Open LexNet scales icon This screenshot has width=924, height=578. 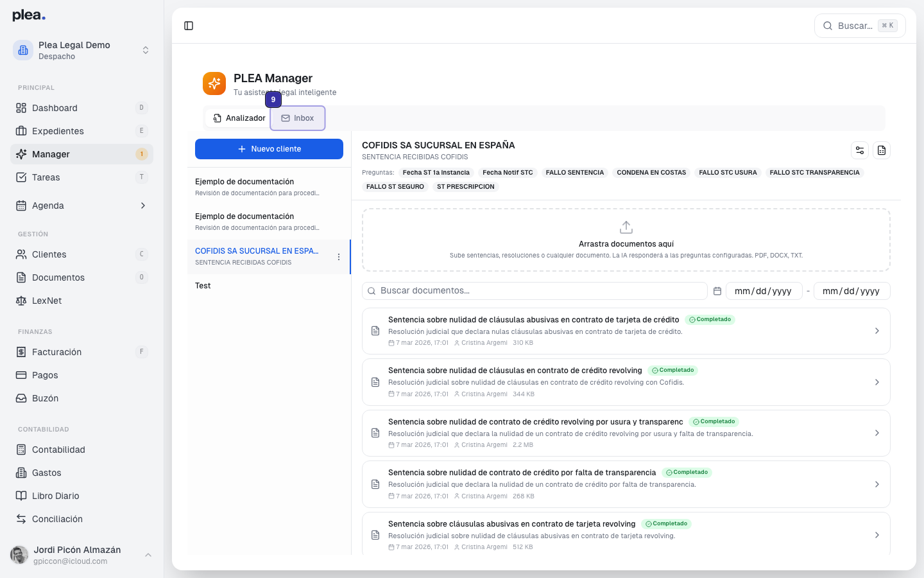tap(21, 301)
